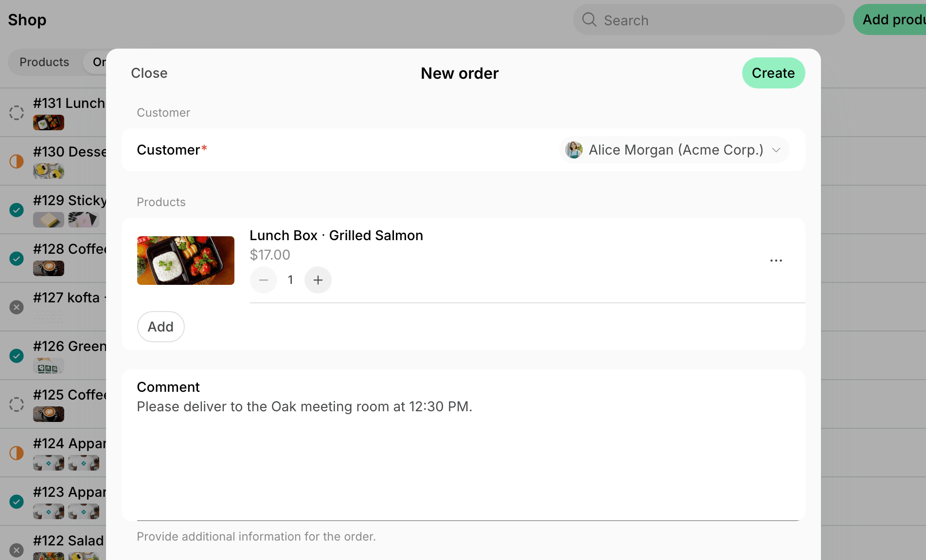Increase Lunch Box quantity with plus button
Viewport: 926px width, 560px height.
pyautogui.click(x=318, y=280)
